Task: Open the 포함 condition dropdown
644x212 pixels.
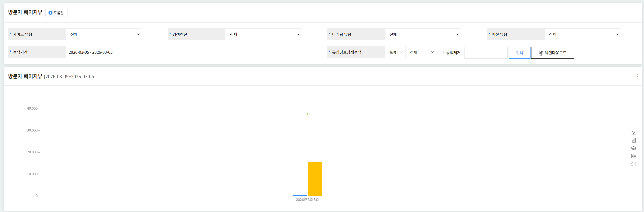Action: click(x=395, y=52)
